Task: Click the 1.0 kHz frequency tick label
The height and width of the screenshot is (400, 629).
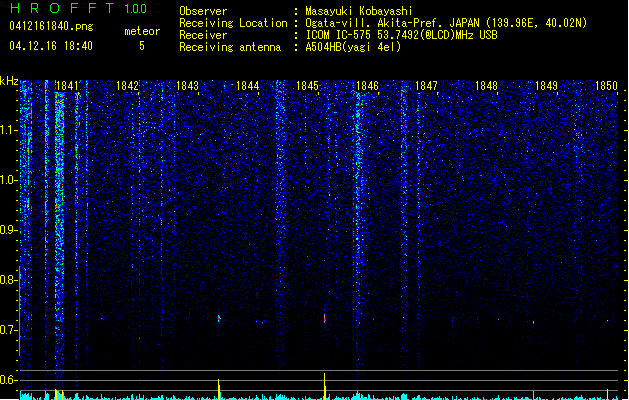Action: point(9,180)
